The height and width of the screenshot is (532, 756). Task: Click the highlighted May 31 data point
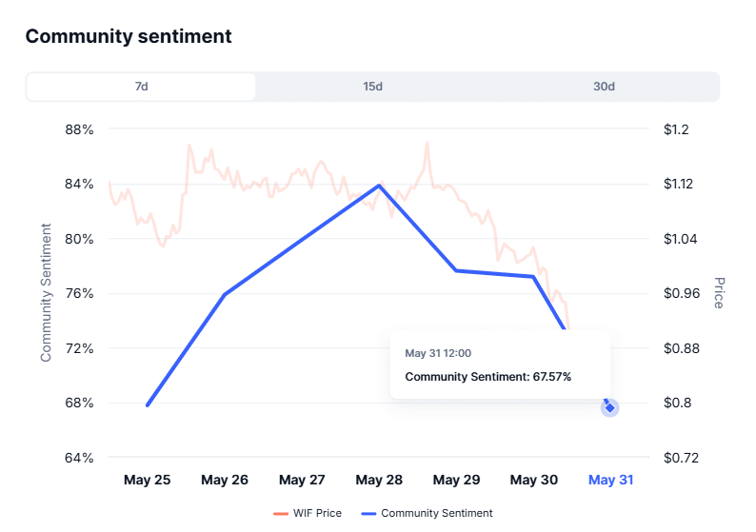[610, 407]
